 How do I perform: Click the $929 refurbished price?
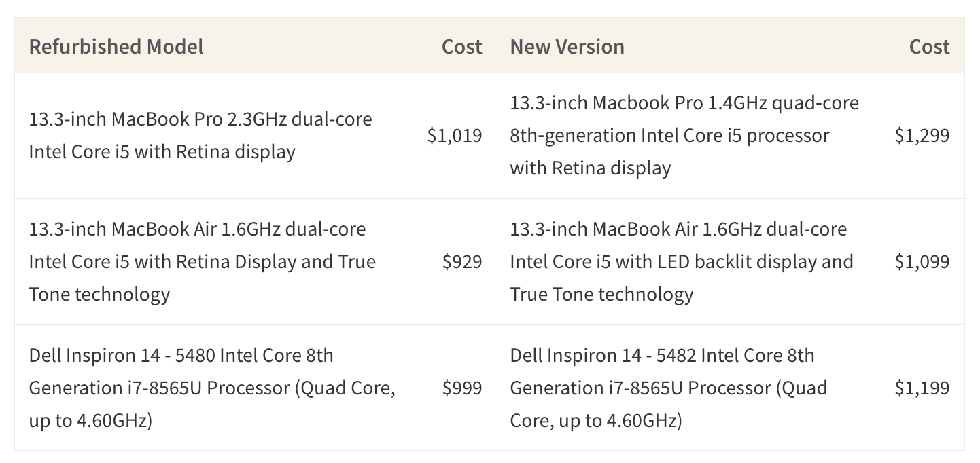(462, 261)
